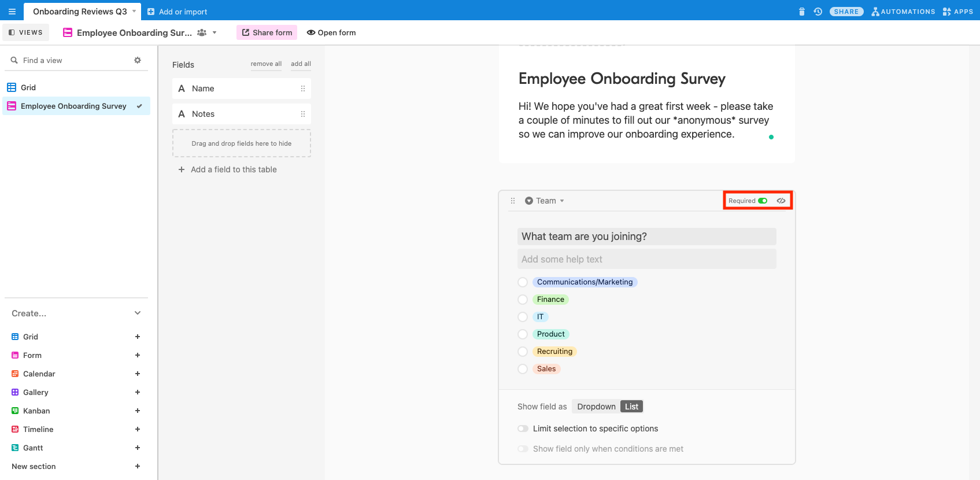Toggle Limit selection to specific options

[x=523, y=429]
